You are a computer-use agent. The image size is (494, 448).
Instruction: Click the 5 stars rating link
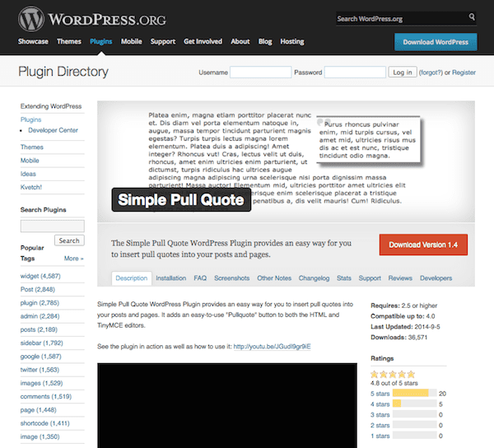(380, 394)
